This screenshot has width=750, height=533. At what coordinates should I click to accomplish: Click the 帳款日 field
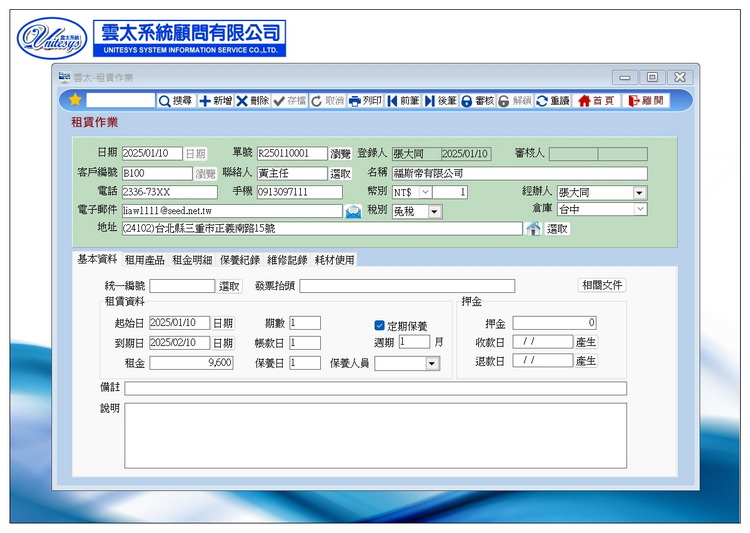click(305, 343)
